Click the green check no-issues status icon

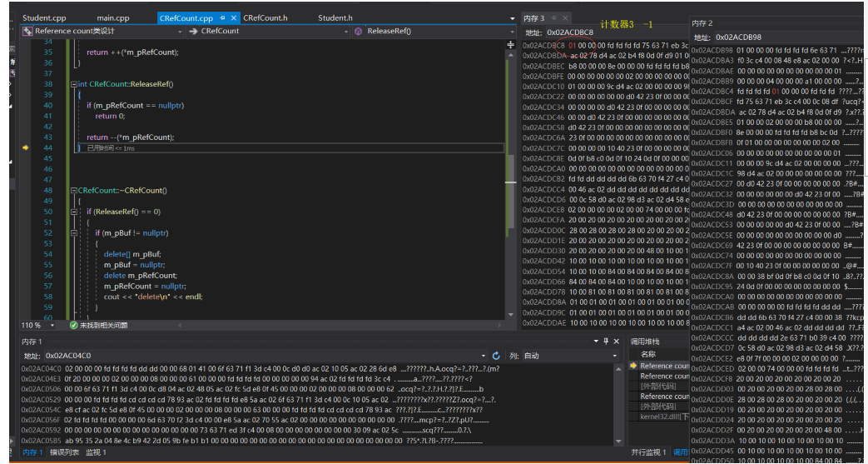click(73, 326)
